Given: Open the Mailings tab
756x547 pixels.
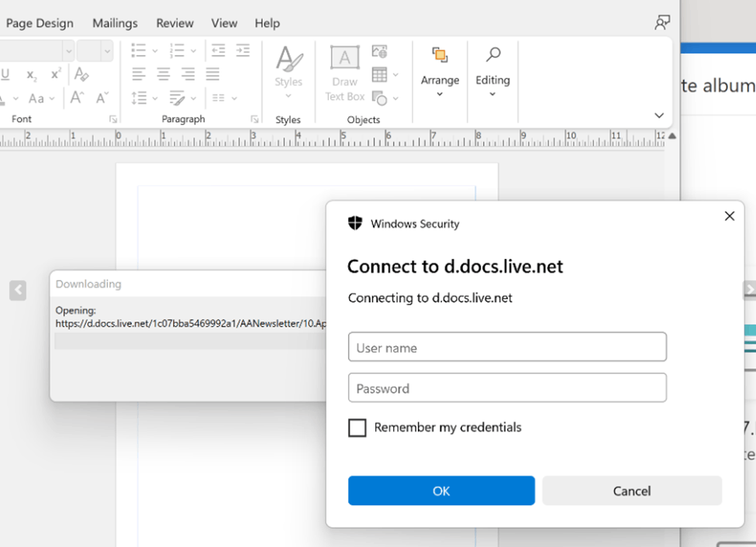Looking at the screenshot, I should coord(114,23).
